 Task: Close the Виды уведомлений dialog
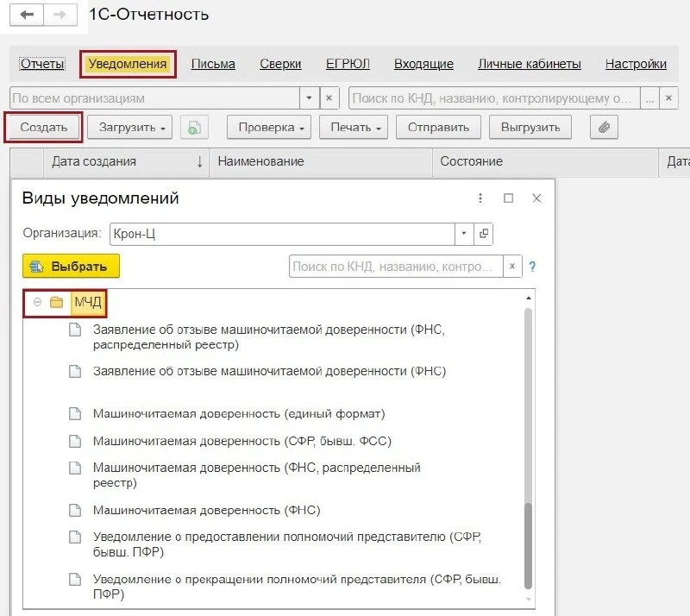pyautogui.click(x=536, y=198)
